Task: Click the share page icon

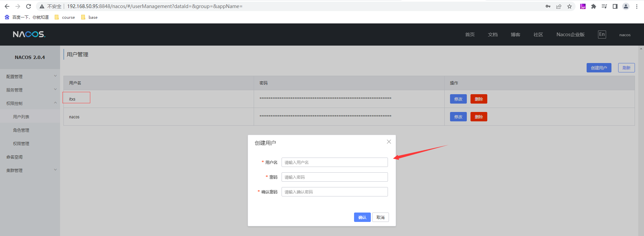Action: [x=559, y=6]
